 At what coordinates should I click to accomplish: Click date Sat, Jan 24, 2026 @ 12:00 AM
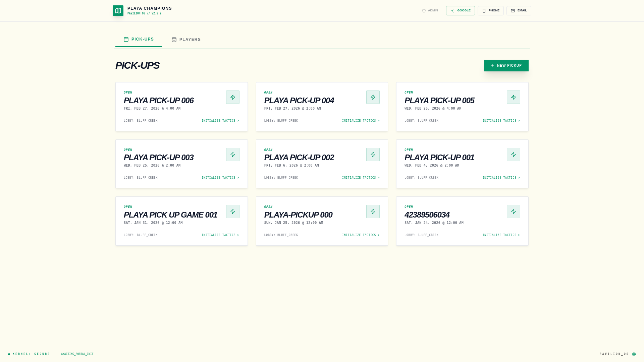click(434, 223)
